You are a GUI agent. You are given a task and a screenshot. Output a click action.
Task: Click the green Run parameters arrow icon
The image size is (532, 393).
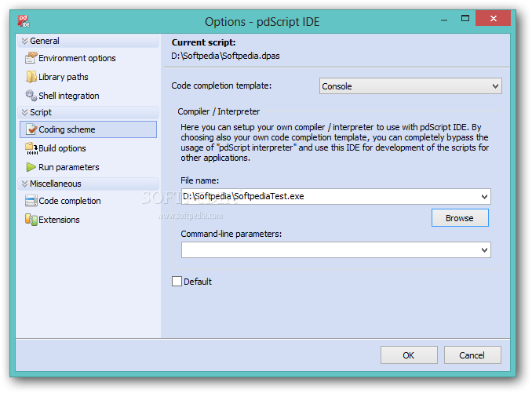(31, 167)
